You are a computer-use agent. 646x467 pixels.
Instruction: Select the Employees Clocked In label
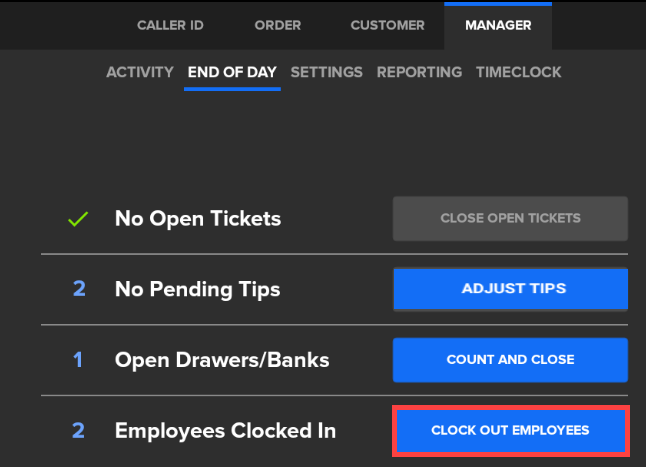225,431
